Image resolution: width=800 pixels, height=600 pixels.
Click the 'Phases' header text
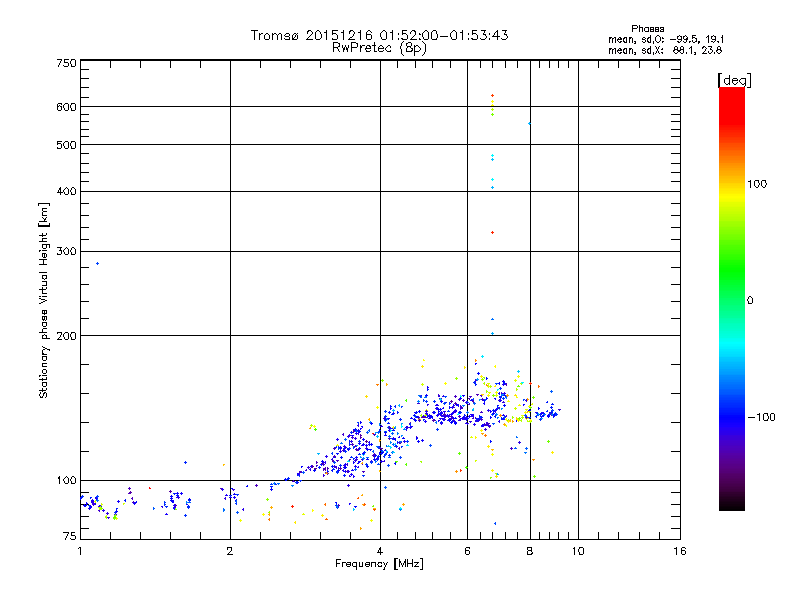[x=647, y=29]
